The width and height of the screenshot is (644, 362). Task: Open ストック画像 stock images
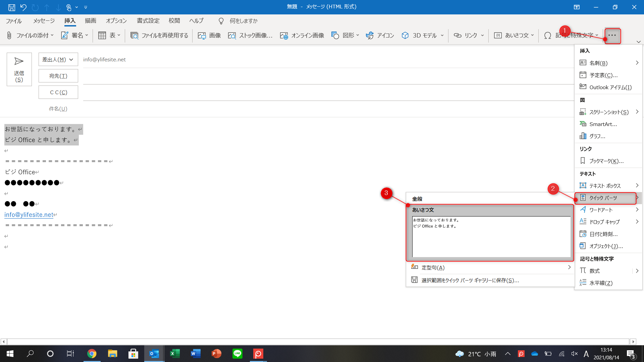point(250,35)
